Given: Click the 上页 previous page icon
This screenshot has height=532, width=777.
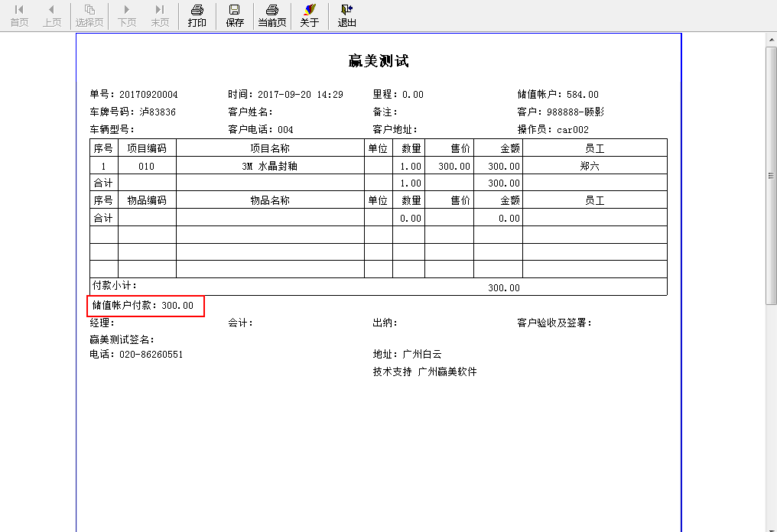Looking at the screenshot, I should click(52, 15).
